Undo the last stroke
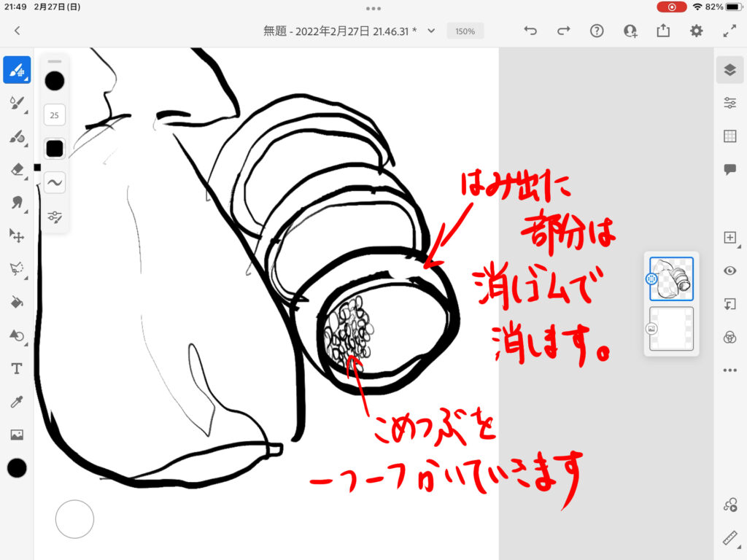 click(530, 31)
